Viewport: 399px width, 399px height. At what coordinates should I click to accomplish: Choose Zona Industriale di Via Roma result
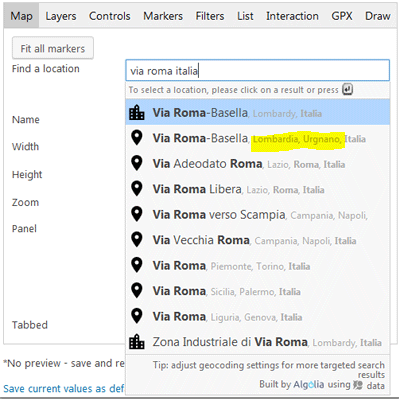pos(257,342)
